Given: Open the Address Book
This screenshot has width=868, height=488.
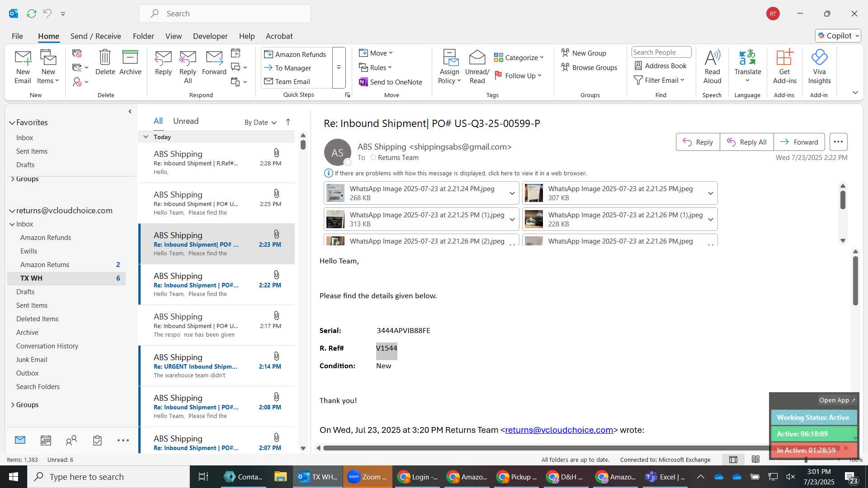Looking at the screenshot, I should 660,66.
